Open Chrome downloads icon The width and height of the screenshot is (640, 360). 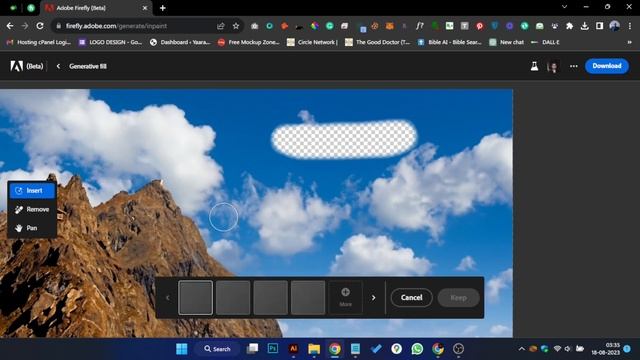click(x=584, y=26)
